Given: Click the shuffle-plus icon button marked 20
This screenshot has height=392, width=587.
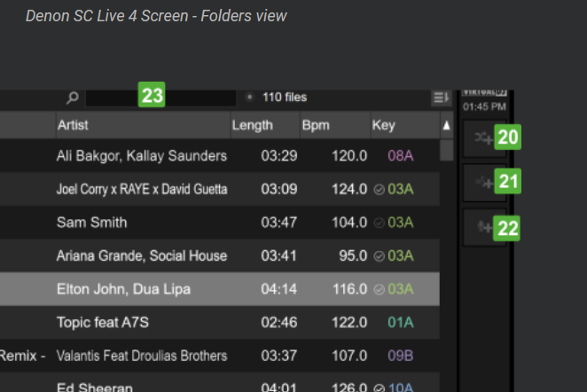Looking at the screenshot, I should [x=483, y=138].
